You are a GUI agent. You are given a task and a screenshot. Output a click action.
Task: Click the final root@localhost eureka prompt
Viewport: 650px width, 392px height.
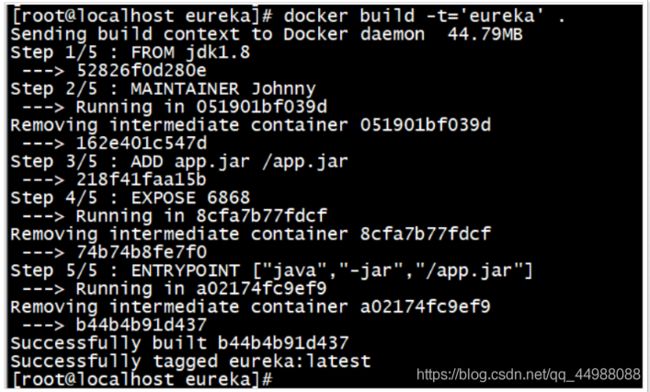[x=142, y=379]
